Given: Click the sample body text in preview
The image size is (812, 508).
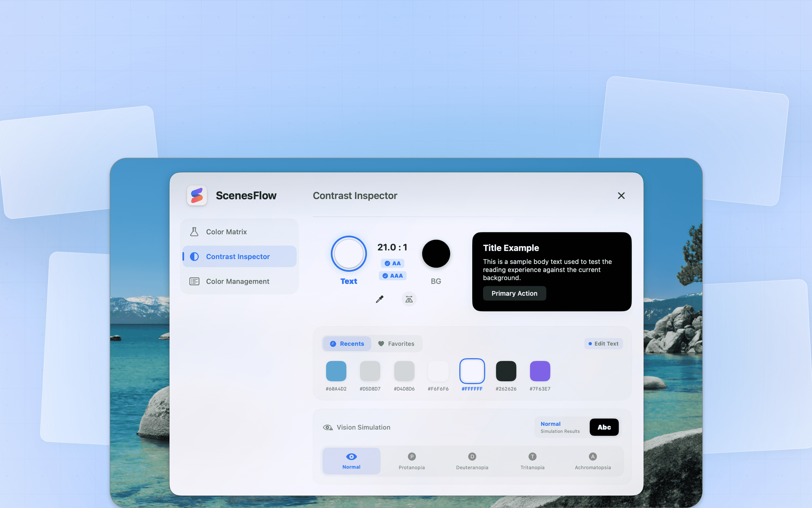Looking at the screenshot, I should [x=547, y=270].
